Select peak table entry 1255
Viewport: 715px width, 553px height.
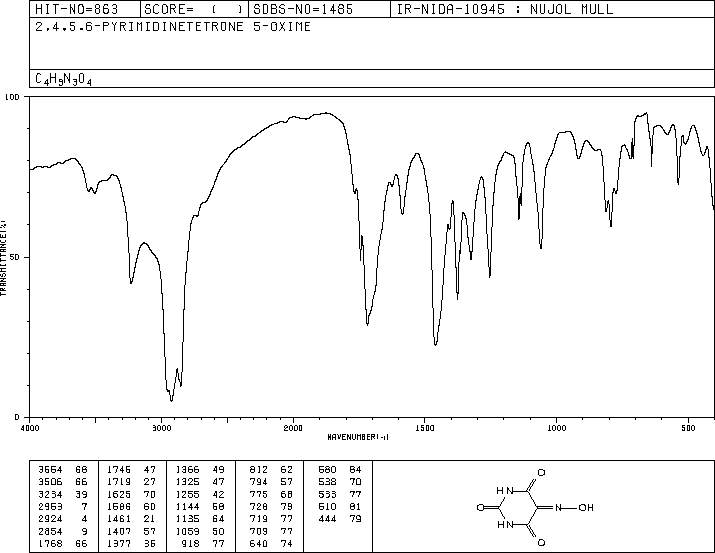click(x=200, y=494)
